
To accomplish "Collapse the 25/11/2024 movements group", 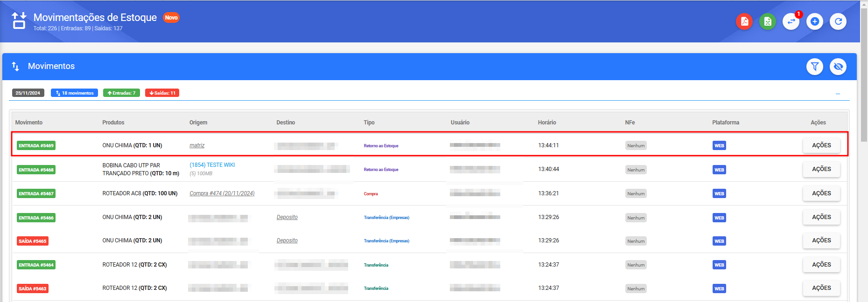I will pyautogui.click(x=838, y=94).
